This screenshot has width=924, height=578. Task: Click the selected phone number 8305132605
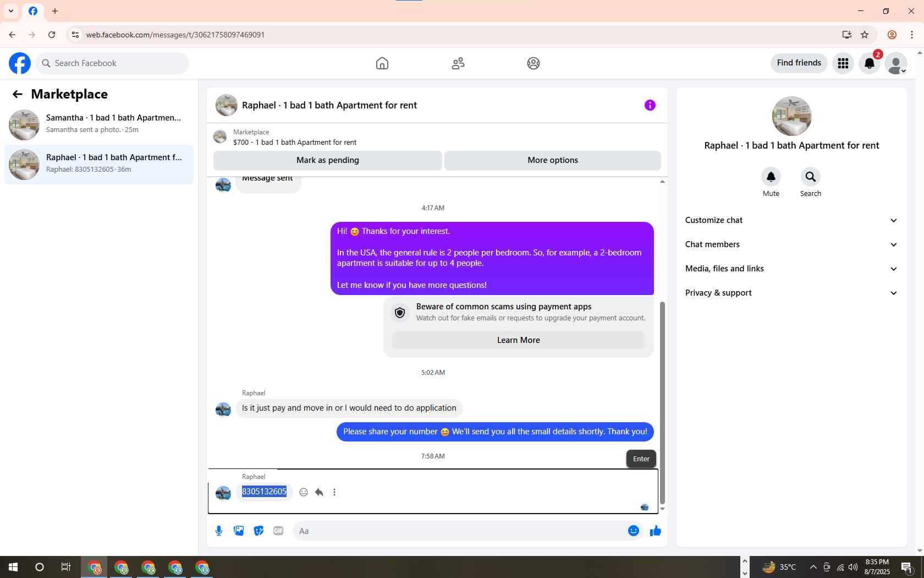(x=265, y=492)
